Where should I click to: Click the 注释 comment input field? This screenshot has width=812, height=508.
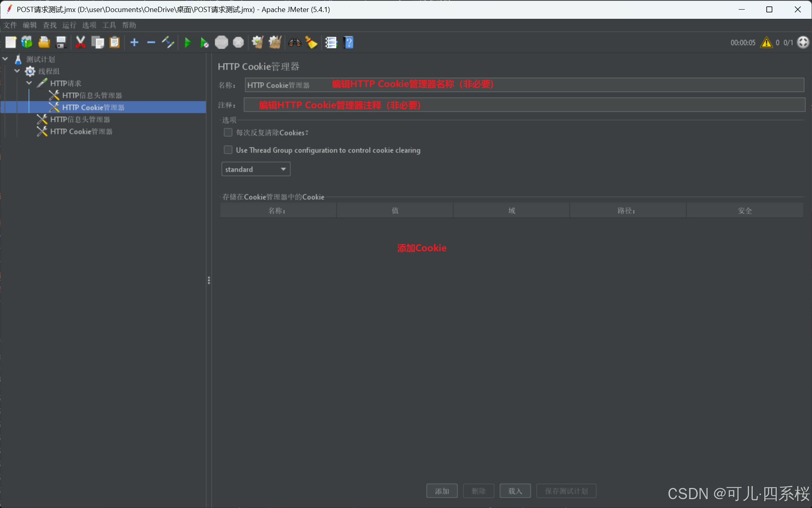(x=524, y=105)
